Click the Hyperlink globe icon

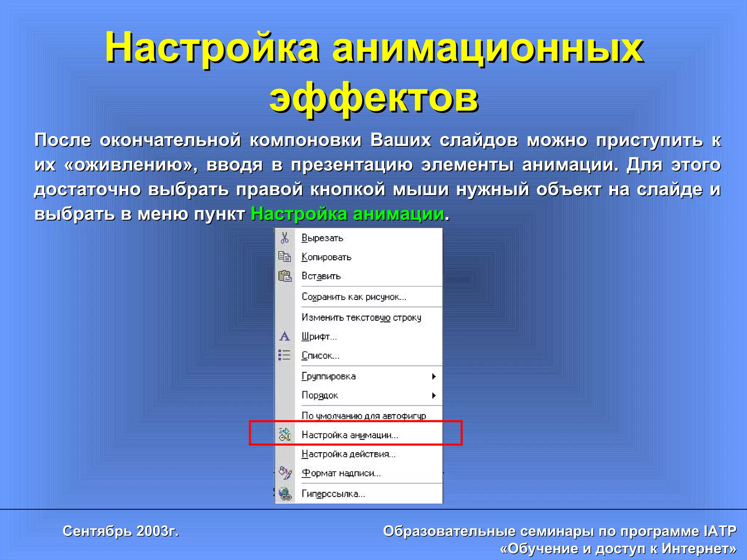point(285,494)
